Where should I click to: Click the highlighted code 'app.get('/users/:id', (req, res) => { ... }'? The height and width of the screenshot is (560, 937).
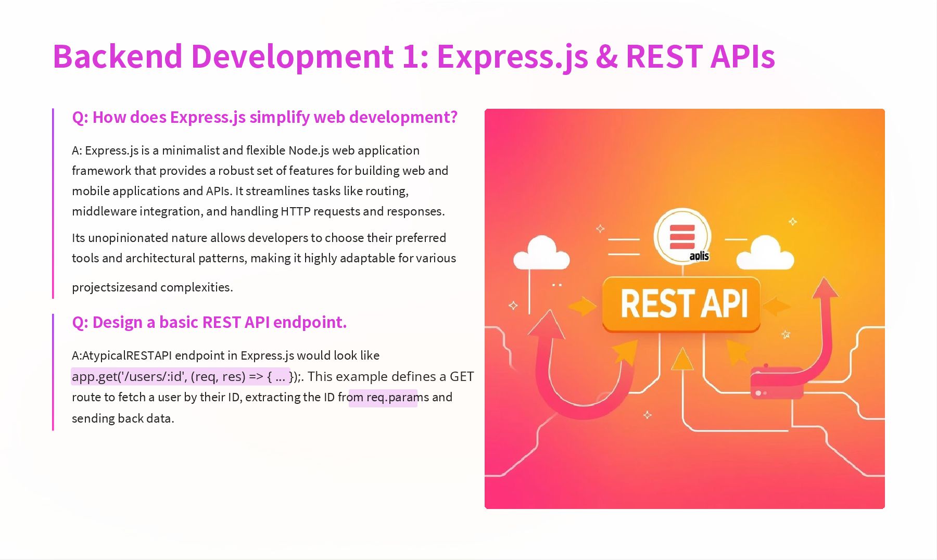(x=181, y=376)
